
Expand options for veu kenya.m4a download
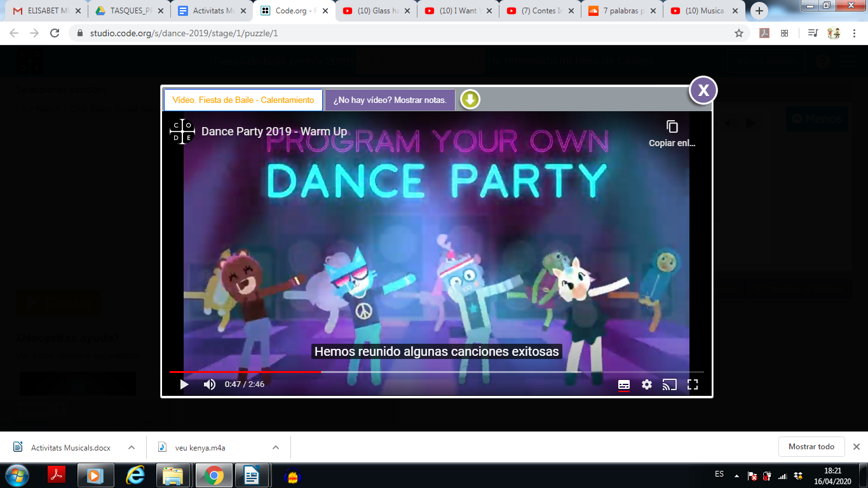pos(276,447)
